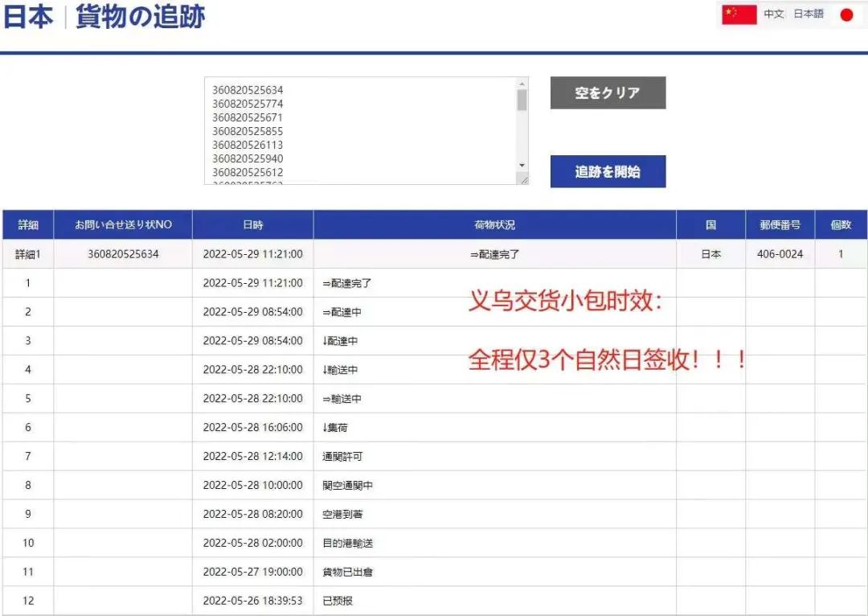Click the summary row ⇒配達完了 status
Screen dimensions: 868x616
click(x=495, y=254)
